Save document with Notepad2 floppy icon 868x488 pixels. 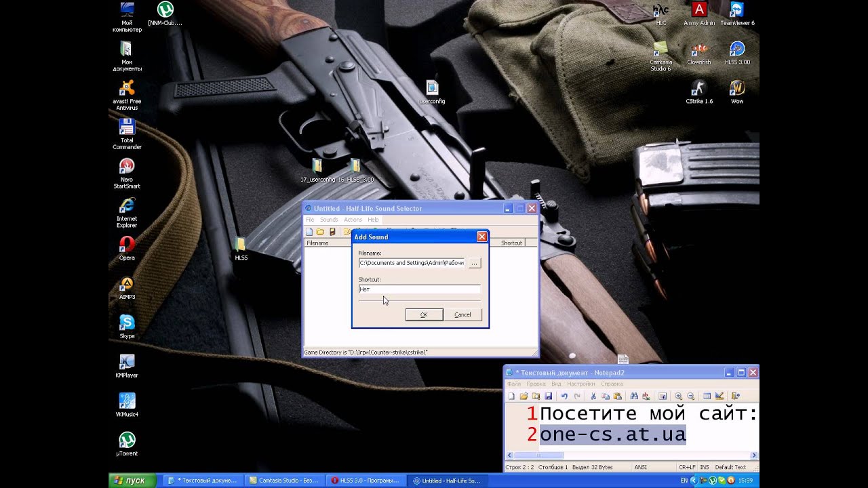(x=548, y=396)
